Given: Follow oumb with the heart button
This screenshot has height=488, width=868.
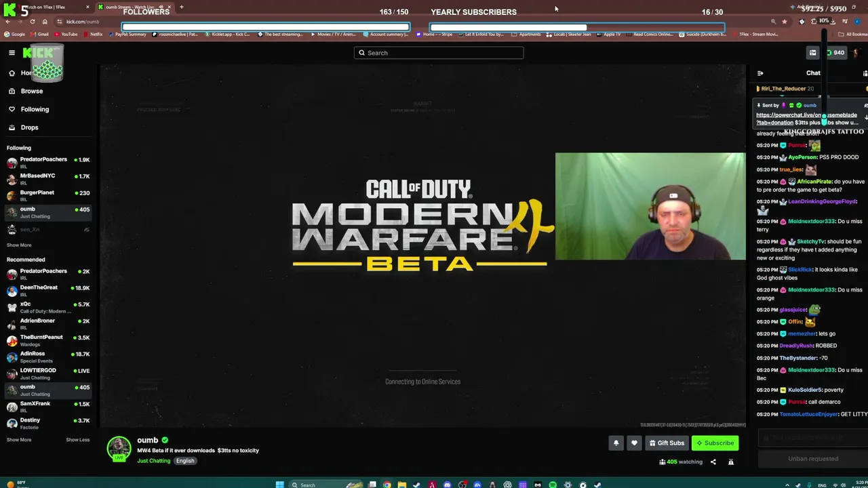Looking at the screenshot, I should [634, 443].
